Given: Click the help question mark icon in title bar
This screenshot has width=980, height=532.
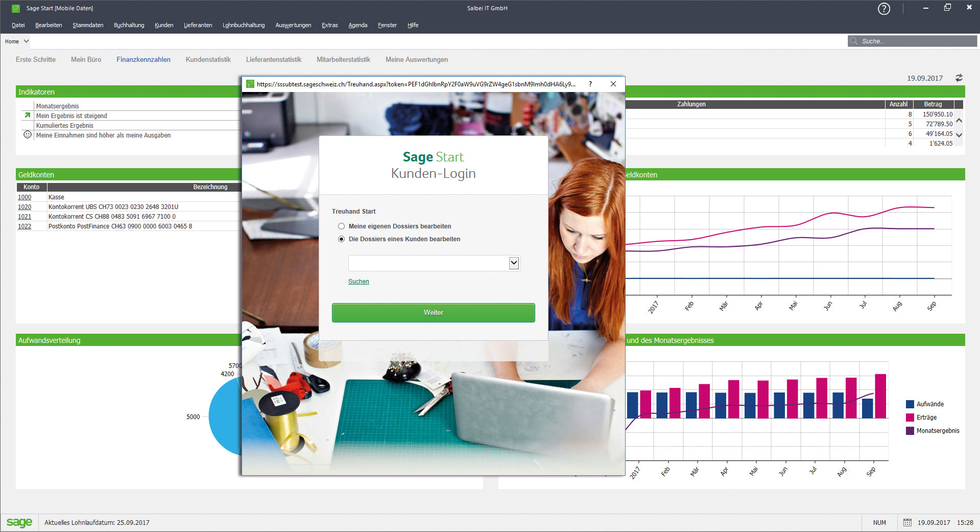Looking at the screenshot, I should click(883, 9).
